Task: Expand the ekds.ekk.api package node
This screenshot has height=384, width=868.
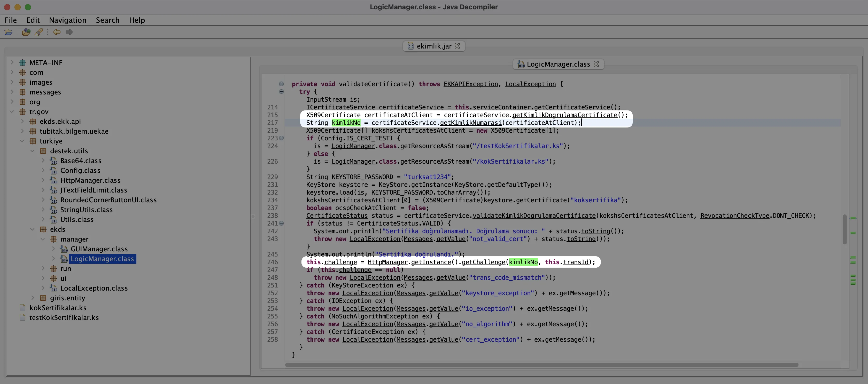Action: pos(22,121)
